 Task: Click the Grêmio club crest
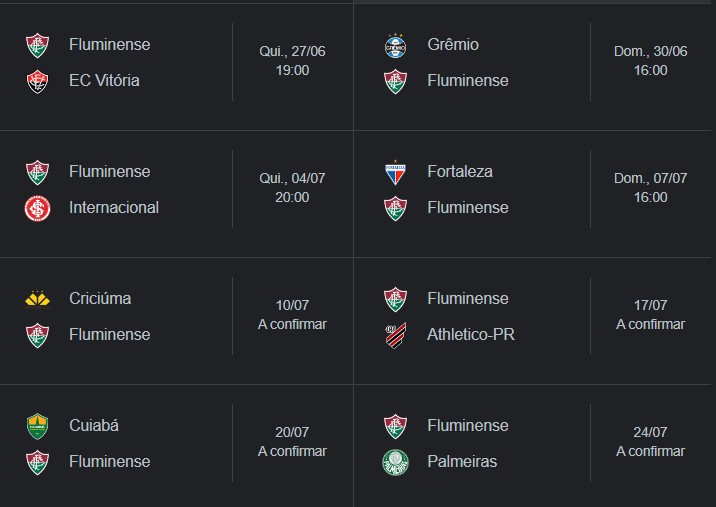click(x=395, y=46)
